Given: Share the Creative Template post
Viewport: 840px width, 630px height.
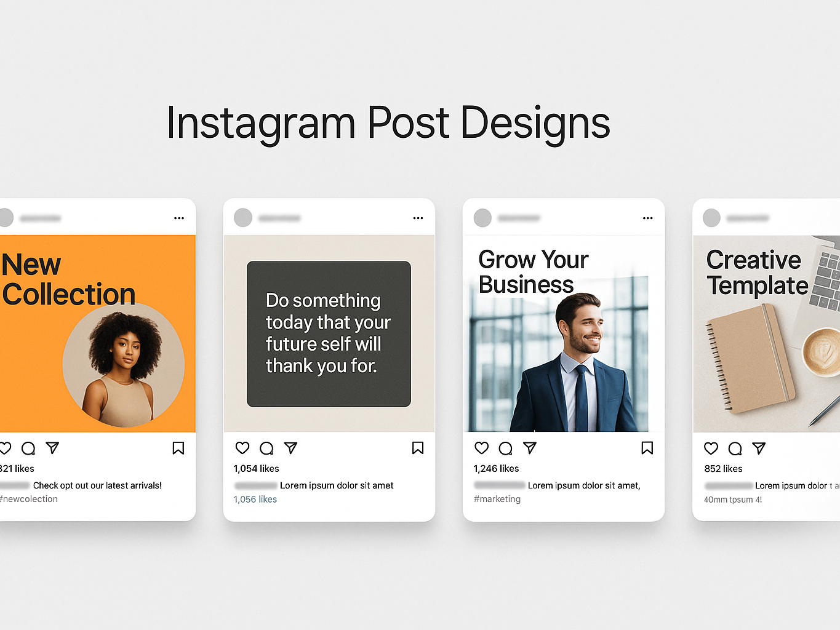Looking at the screenshot, I should pos(759,449).
